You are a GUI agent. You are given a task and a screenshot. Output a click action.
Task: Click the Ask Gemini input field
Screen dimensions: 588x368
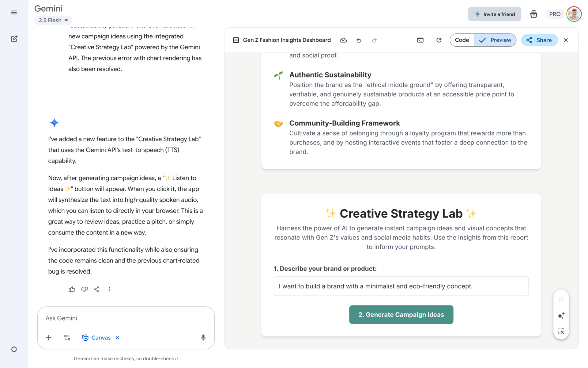click(x=126, y=318)
